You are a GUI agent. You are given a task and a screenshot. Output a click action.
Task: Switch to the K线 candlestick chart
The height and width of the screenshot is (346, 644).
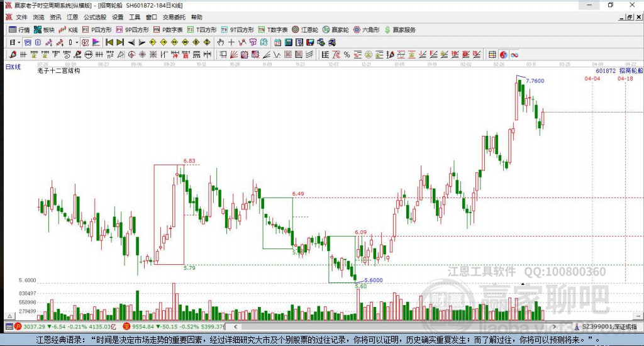68,30
